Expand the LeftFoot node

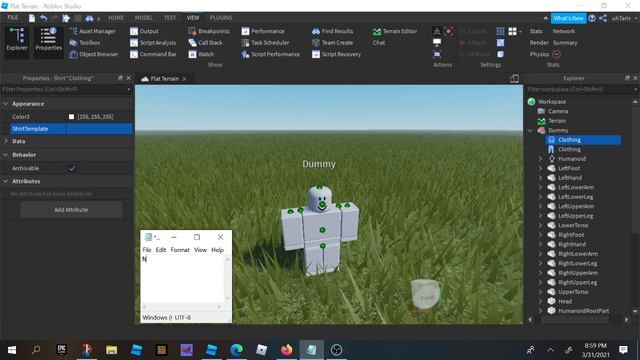540,168
